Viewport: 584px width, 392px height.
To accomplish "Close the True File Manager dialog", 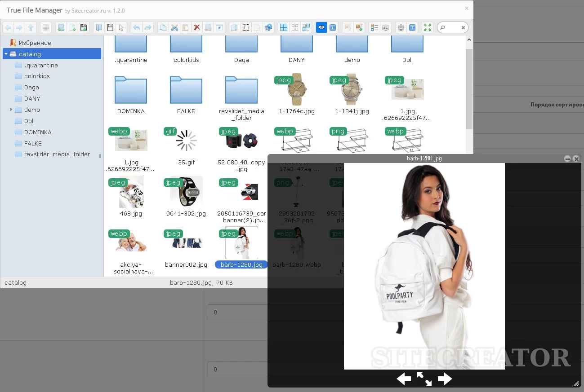I will tap(467, 8).
